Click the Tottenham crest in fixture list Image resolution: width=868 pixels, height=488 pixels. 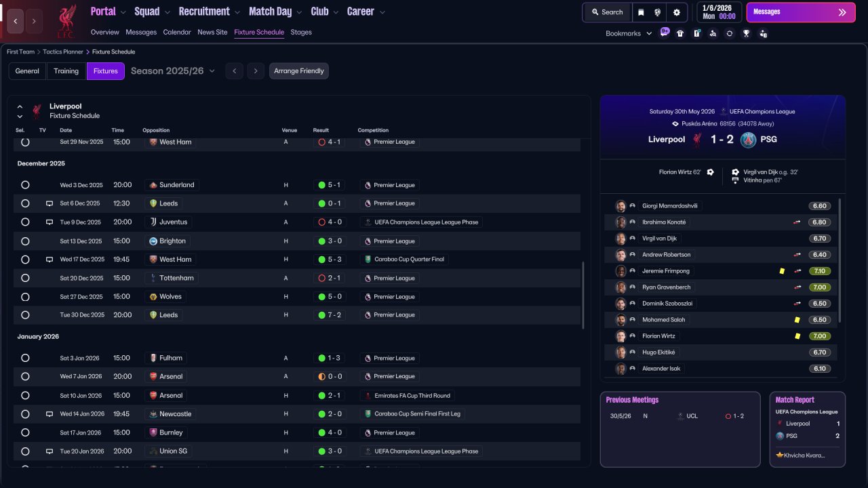pyautogui.click(x=154, y=278)
